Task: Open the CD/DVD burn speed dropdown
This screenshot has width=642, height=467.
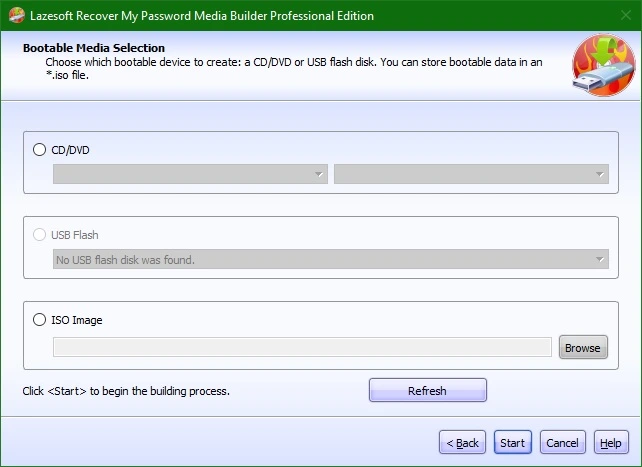Action: pyautogui.click(x=471, y=174)
